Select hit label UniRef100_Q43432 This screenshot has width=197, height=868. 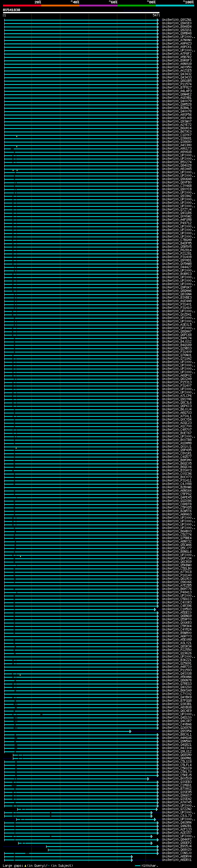pos(176,74)
